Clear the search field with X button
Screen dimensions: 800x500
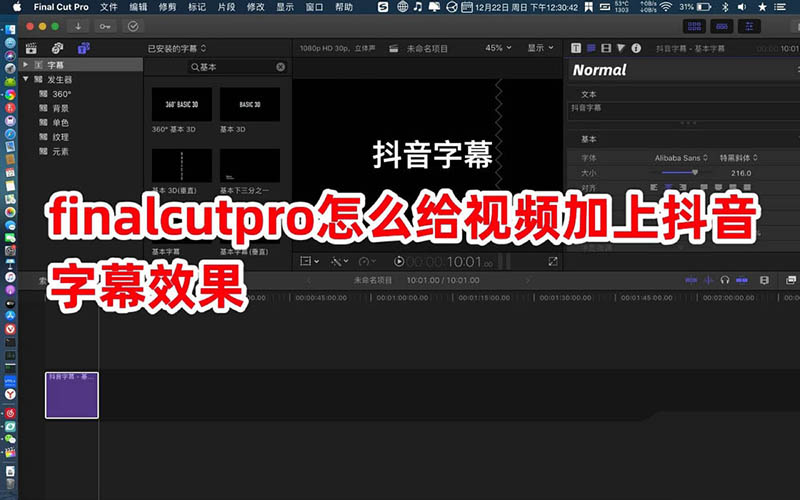pyautogui.click(x=281, y=67)
